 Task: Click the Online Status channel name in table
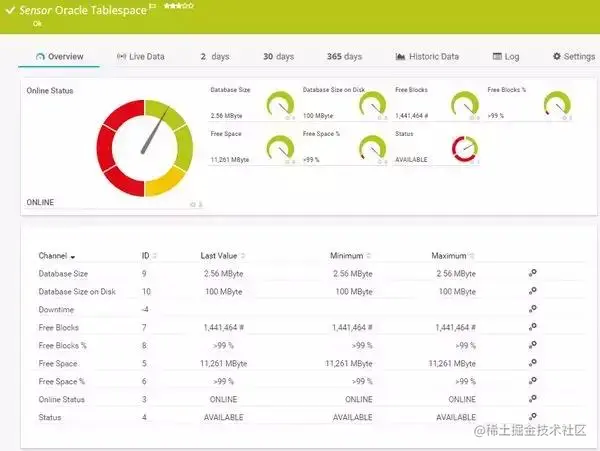[61, 399]
